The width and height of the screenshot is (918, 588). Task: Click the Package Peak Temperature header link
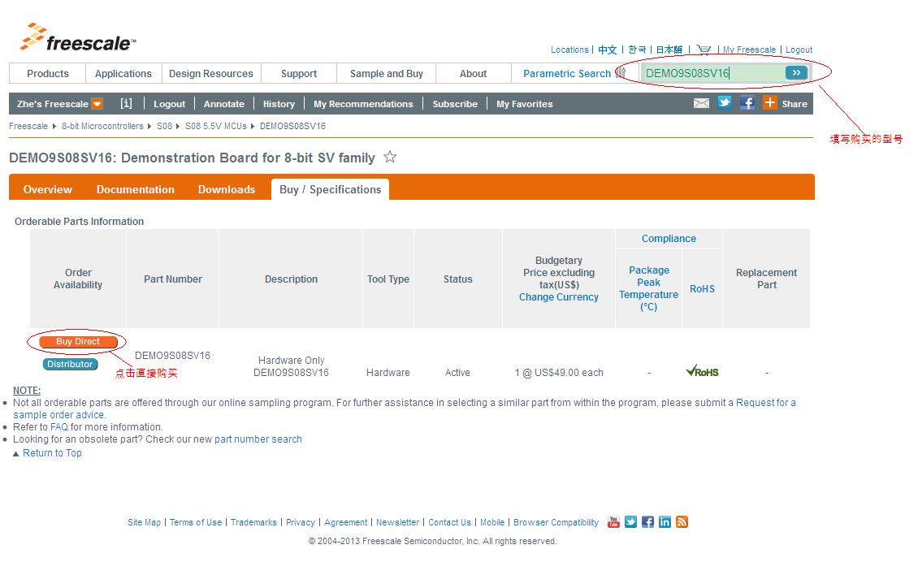[648, 288]
